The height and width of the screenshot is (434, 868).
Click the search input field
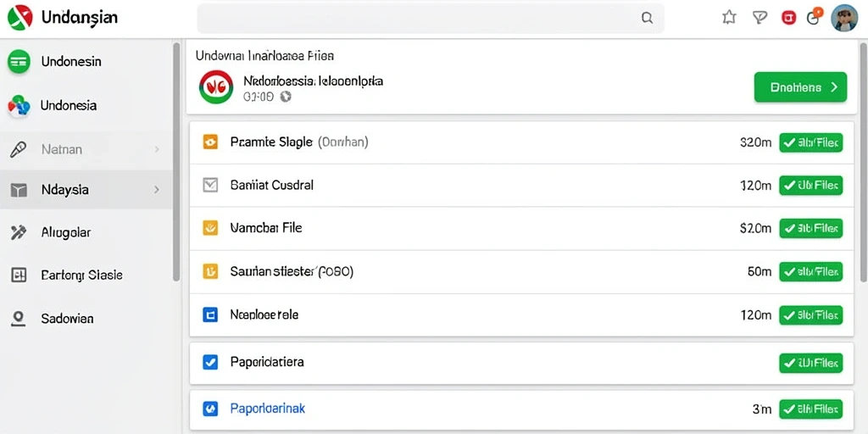click(x=431, y=18)
